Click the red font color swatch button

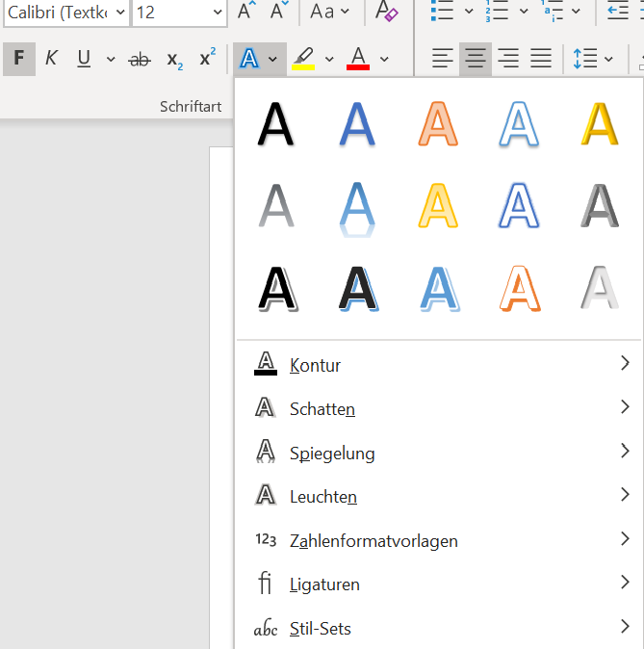pos(357,60)
